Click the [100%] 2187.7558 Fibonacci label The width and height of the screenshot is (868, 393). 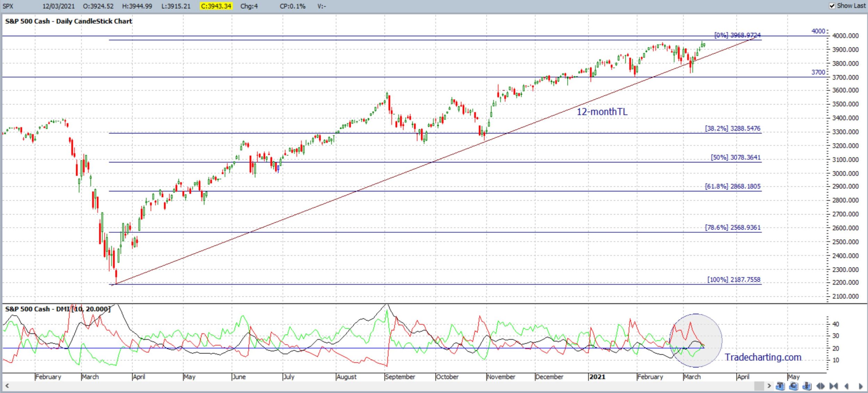734,279
